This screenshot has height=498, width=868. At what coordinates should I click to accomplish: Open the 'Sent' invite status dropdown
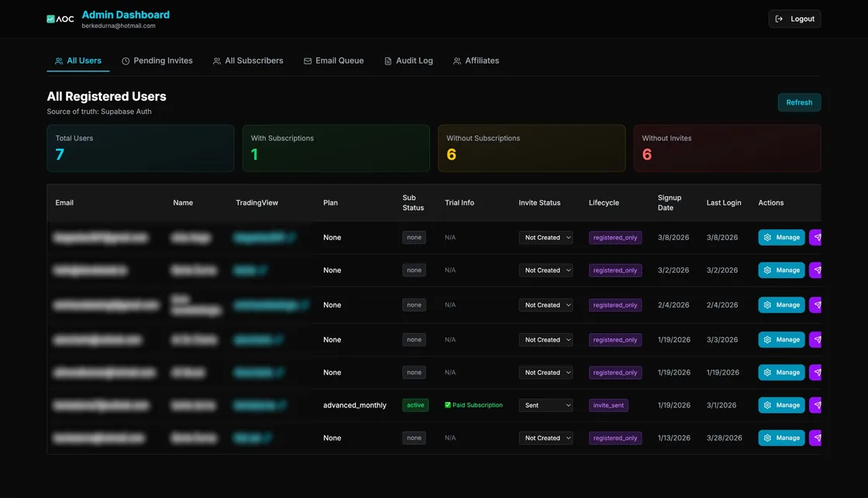point(546,405)
